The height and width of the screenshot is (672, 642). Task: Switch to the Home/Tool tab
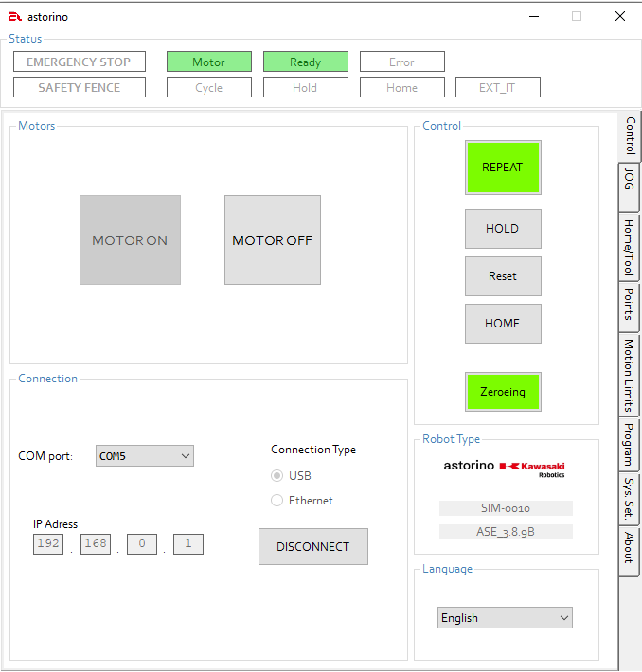[629, 247]
